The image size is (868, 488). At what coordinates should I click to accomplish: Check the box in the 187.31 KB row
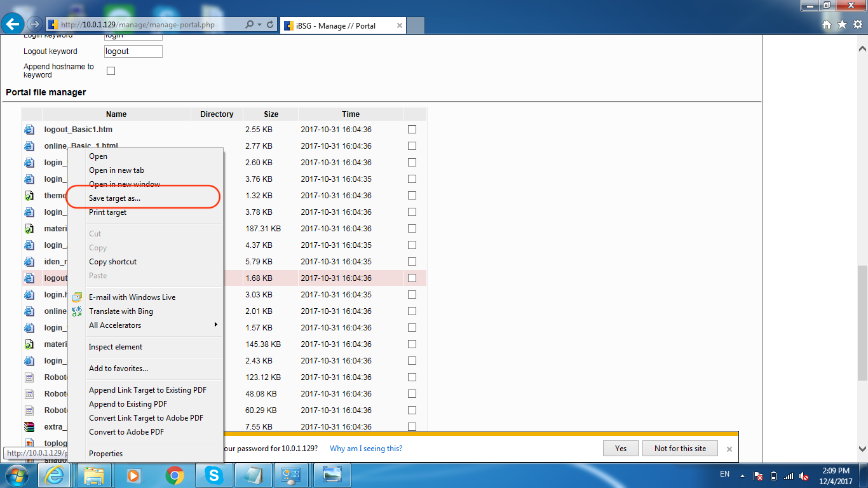(x=412, y=229)
